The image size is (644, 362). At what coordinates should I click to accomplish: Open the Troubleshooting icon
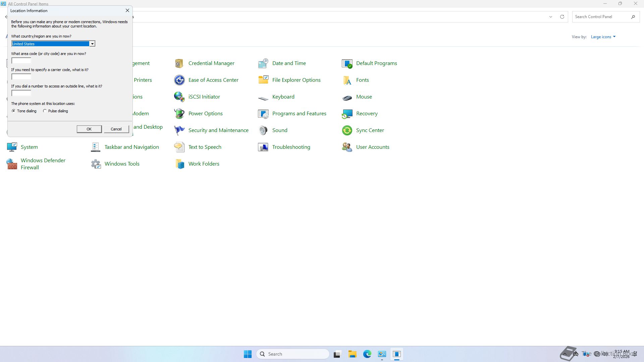click(263, 147)
